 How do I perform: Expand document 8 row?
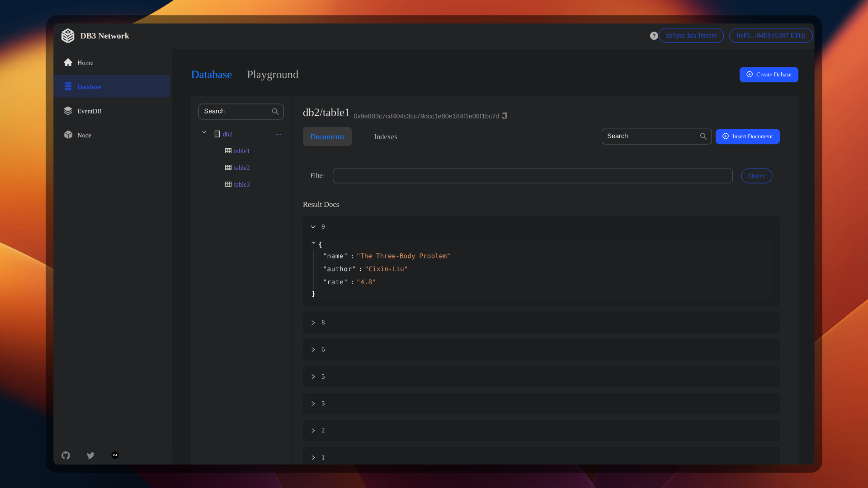click(313, 323)
